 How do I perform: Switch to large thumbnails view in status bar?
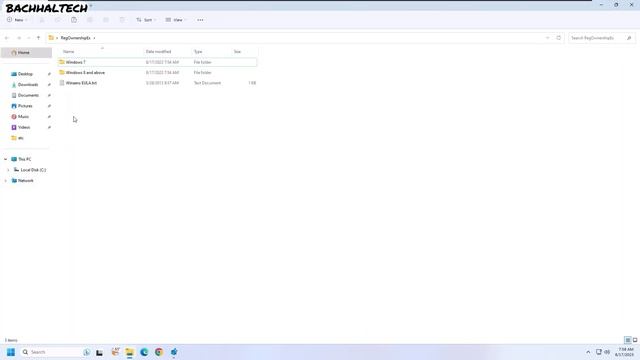(635, 340)
